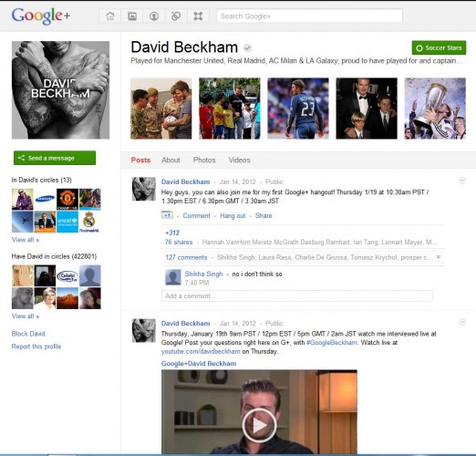The width and height of the screenshot is (476, 456).
Task: Click the Google+ logo
Action: click(x=41, y=16)
